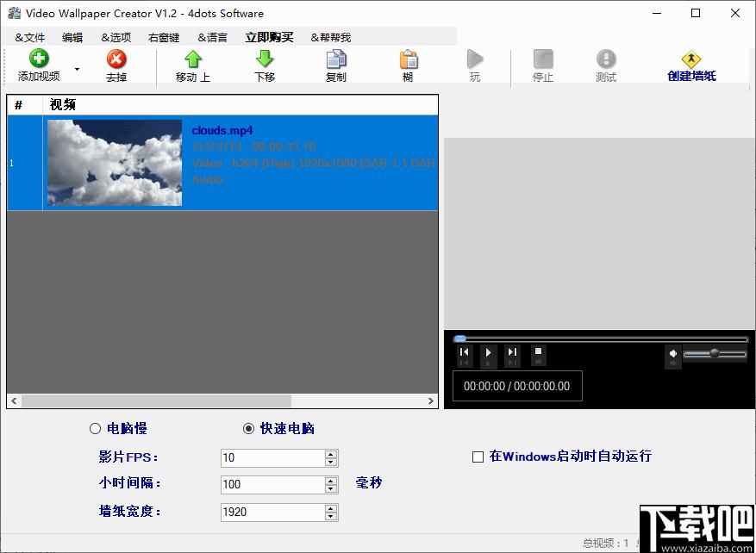Click the scroll right arrow of video list
The width and height of the screenshot is (756, 553).
(430, 401)
